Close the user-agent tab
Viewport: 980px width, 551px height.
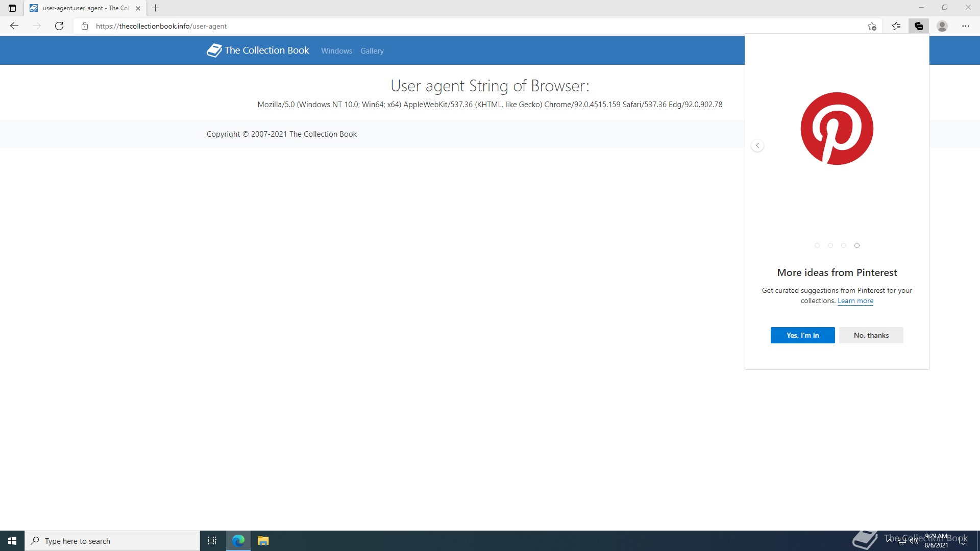click(138, 8)
